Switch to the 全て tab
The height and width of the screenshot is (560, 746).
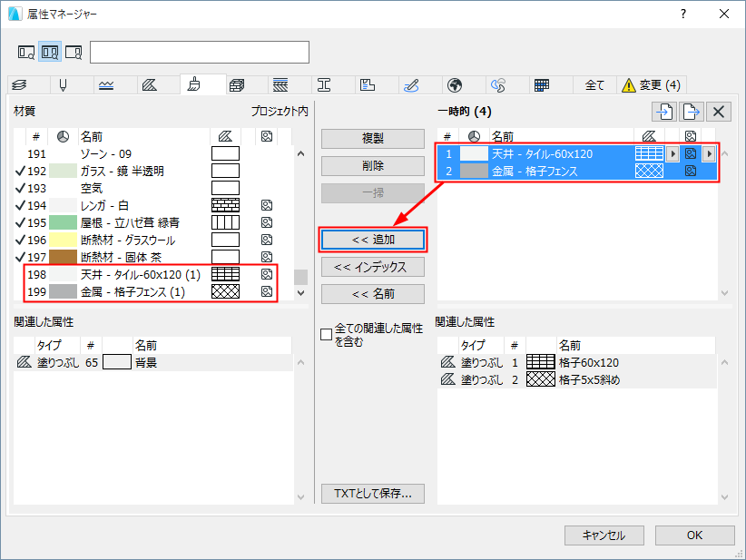[x=594, y=85]
